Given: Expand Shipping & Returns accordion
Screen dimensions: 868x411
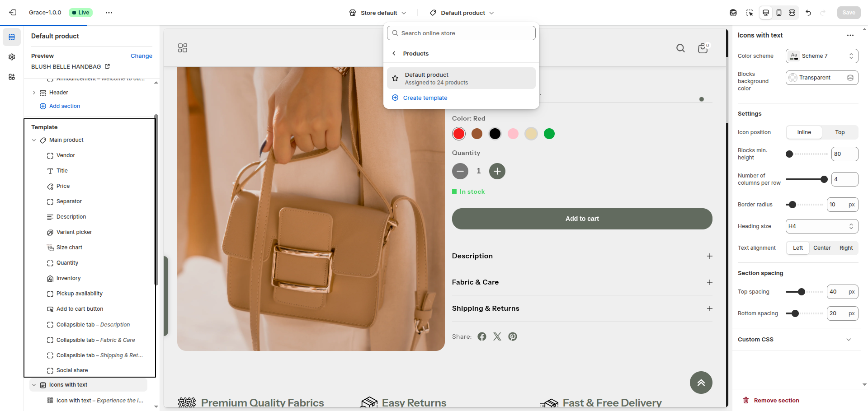Looking at the screenshot, I should pyautogui.click(x=582, y=308).
